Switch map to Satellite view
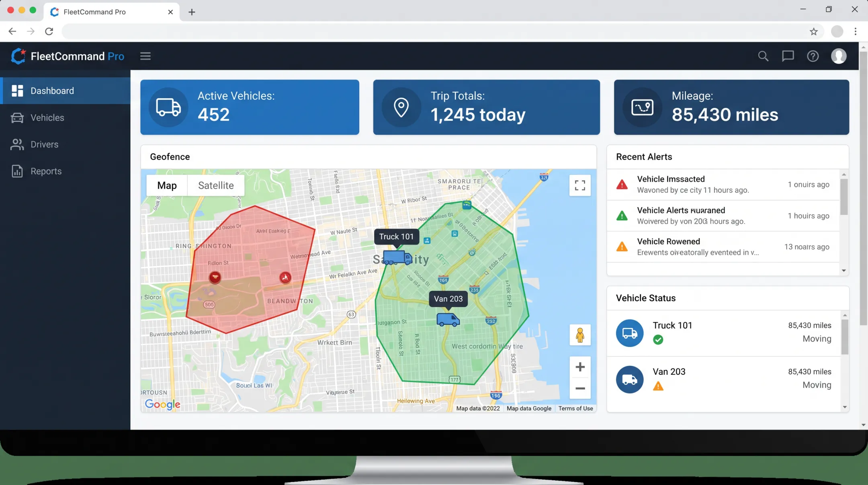The image size is (868, 485). point(216,185)
